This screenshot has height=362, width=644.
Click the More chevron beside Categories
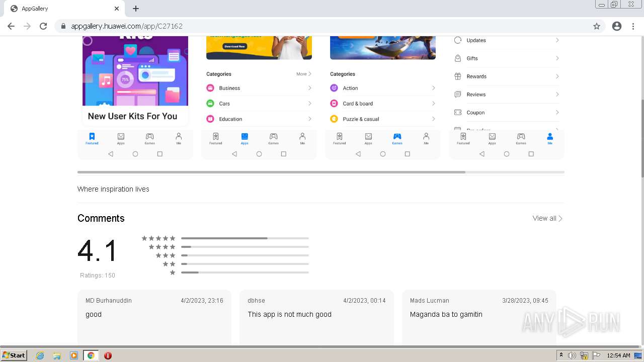point(309,74)
